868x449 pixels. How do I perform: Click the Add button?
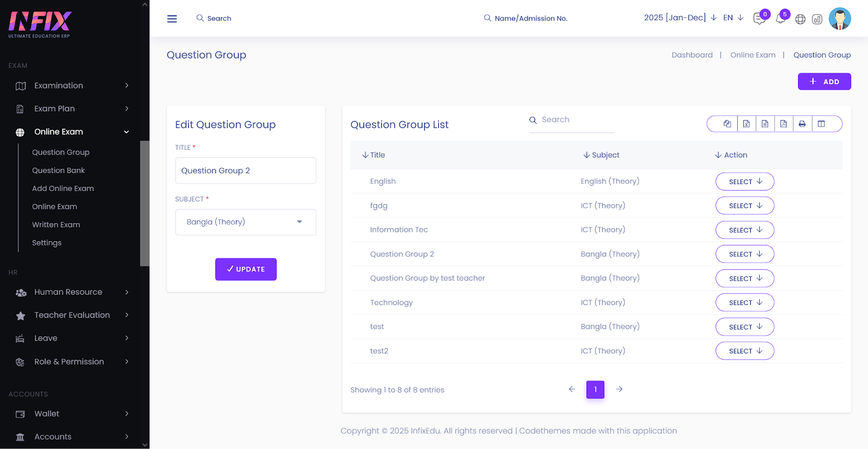coord(824,81)
